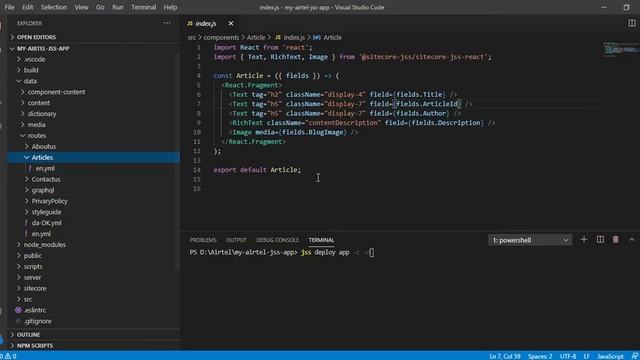Expand the node_modules folder
Image resolution: width=640 pixels, height=360 pixels.
pos(44,245)
